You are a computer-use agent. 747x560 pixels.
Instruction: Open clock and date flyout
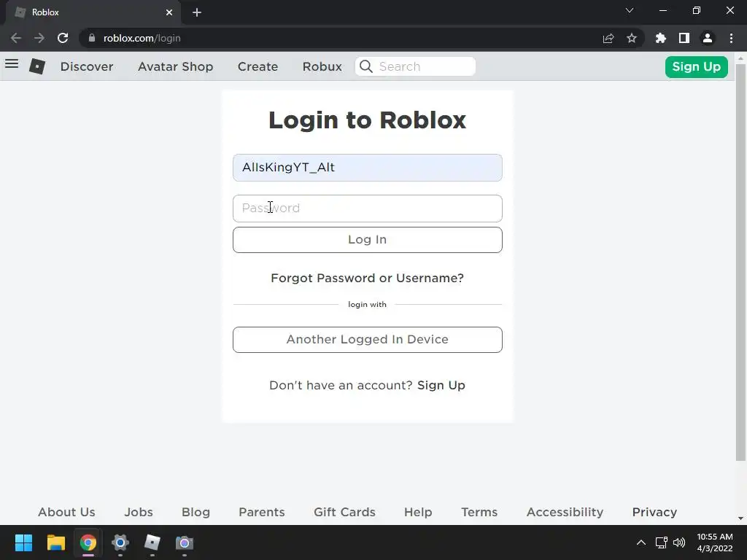(715, 542)
